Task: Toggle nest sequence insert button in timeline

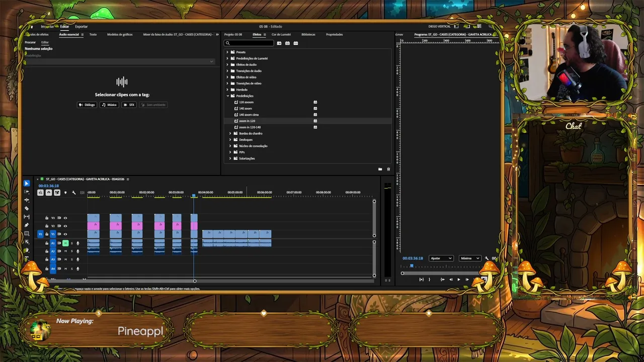Action: (x=40, y=193)
